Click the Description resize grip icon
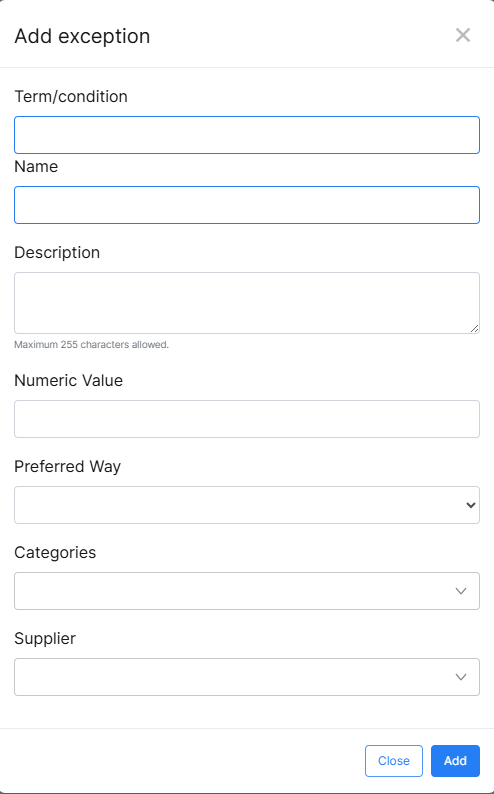This screenshot has height=794, width=494. click(474, 329)
